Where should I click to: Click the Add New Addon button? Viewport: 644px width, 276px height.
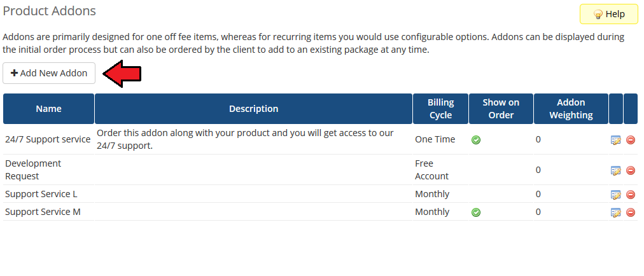click(49, 73)
